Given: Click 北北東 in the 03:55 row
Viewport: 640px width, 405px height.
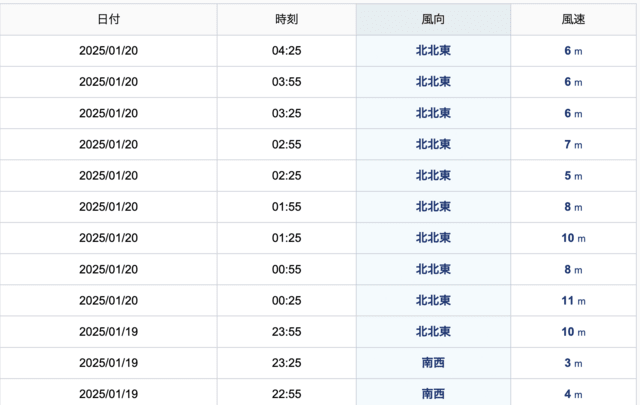Looking at the screenshot, I should (433, 82).
